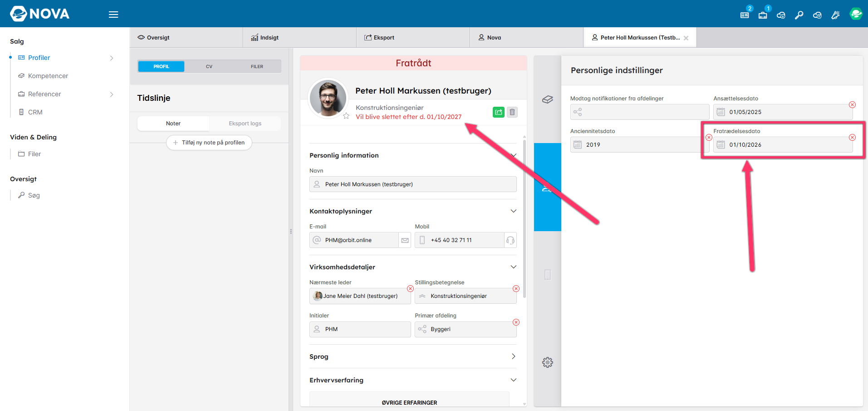This screenshot has height=411, width=868.
Task: Click the headset call icon beside Mobil field
Action: (x=510, y=240)
